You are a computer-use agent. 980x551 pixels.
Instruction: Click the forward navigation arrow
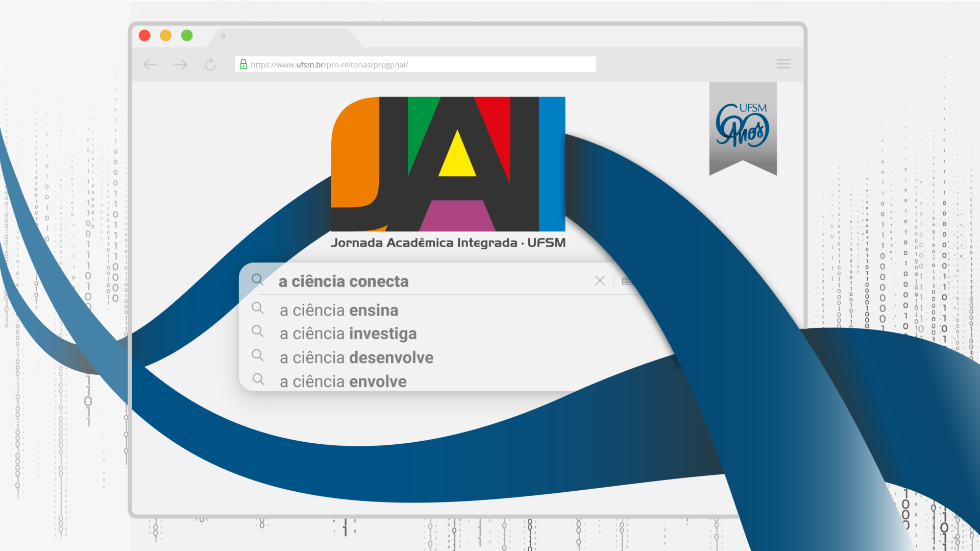[x=180, y=64]
